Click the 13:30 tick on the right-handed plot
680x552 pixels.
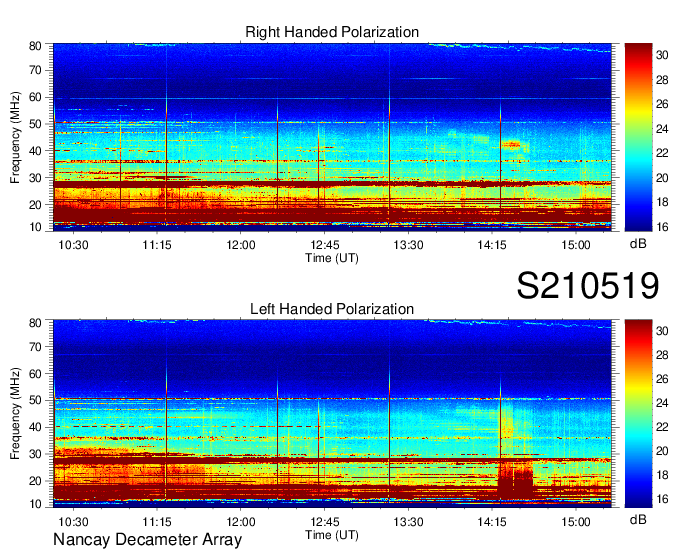pyautogui.click(x=408, y=245)
